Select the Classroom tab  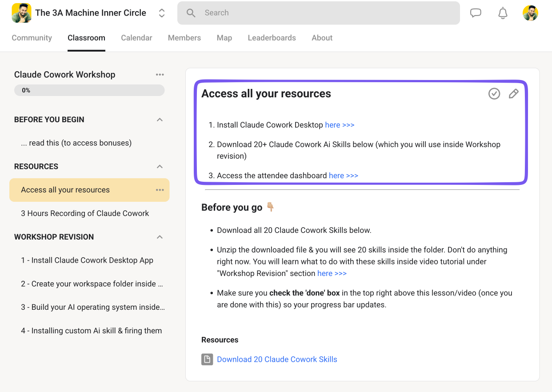coord(86,38)
